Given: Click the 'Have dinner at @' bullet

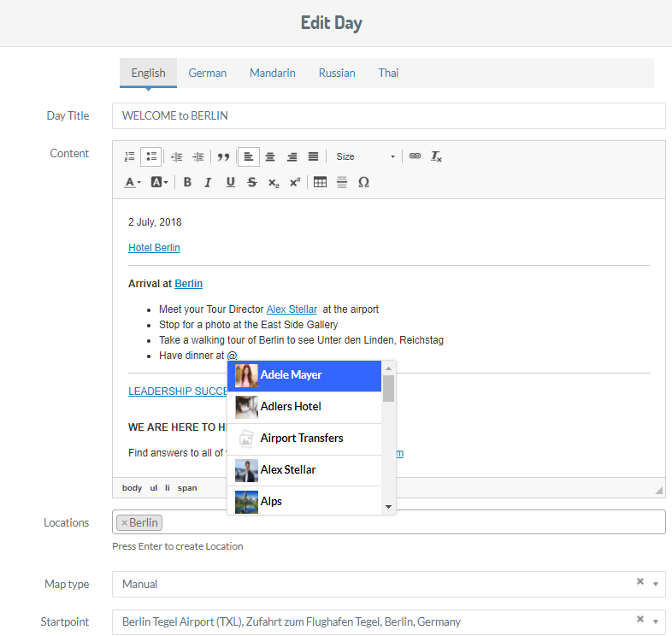Looking at the screenshot, I should (x=197, y=356).
